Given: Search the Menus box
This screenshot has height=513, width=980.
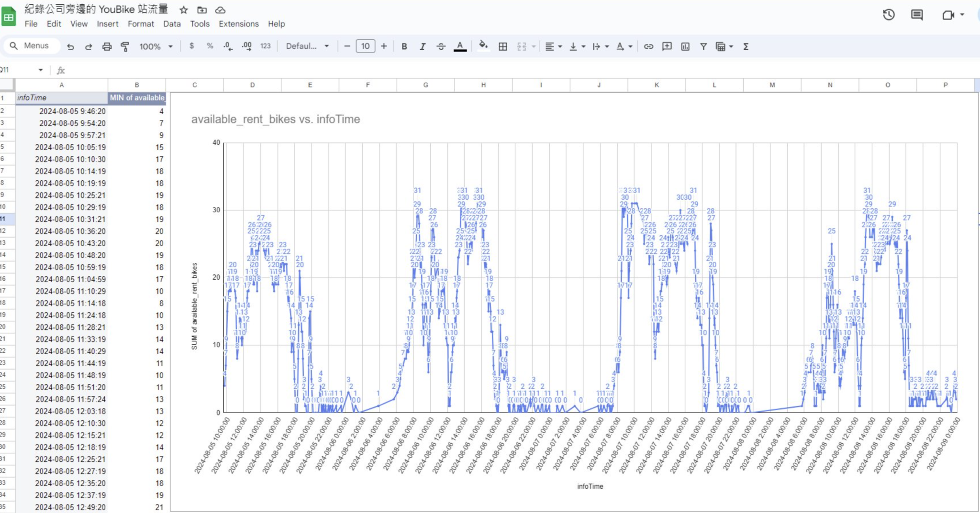Looking at the screenshot, I should (x=32, y=46).
